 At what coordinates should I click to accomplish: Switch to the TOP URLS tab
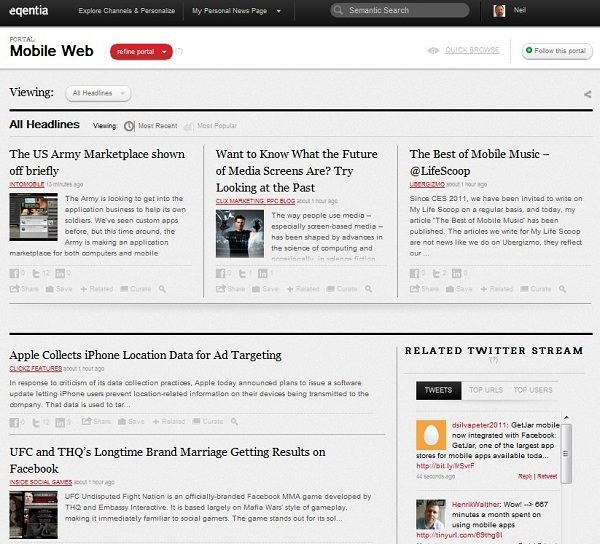pos(486,390)
